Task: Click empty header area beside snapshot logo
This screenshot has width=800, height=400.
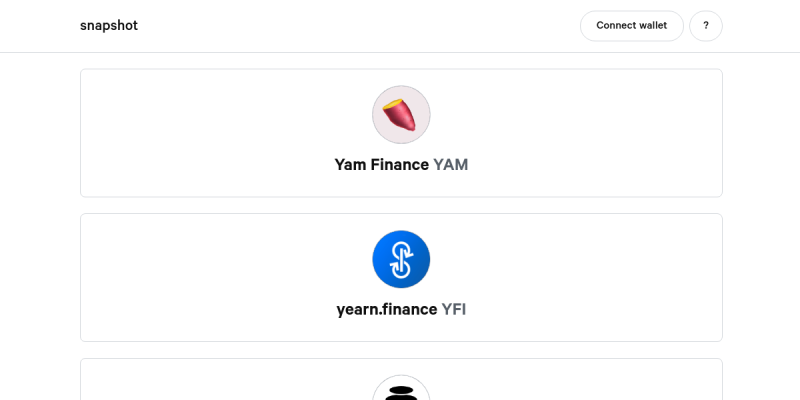Action: pyautogui.click(x=350, y=26)
